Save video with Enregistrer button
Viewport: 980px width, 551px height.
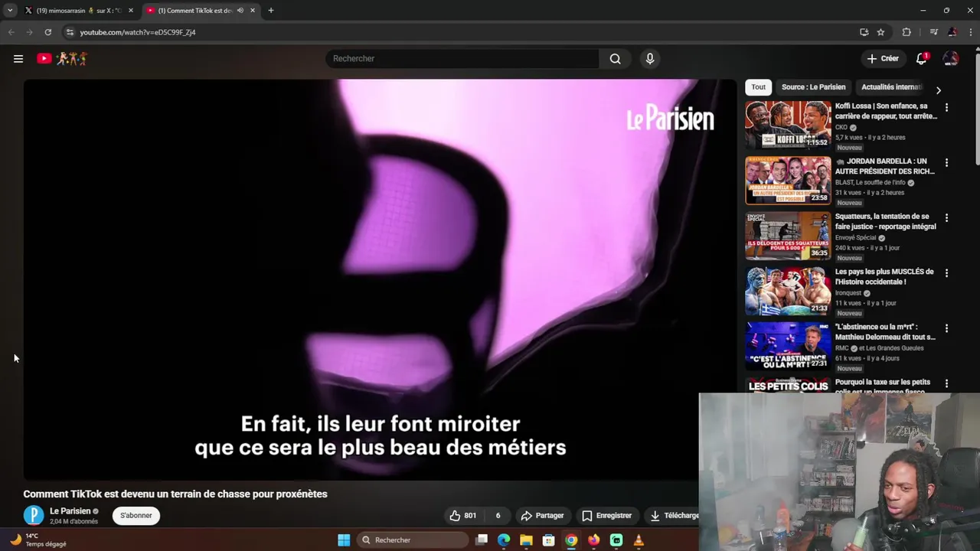point(607,516)
